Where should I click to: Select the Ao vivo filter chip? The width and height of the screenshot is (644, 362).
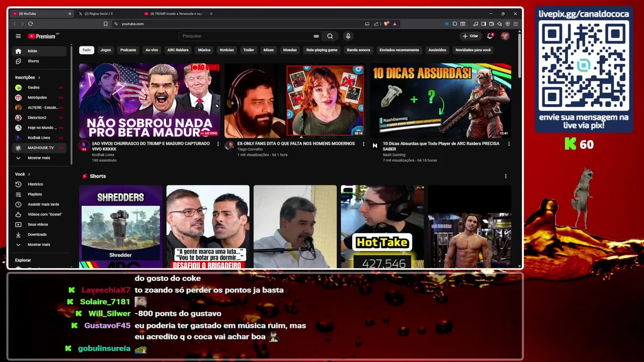pyautogui.click(x=152, y=50)
